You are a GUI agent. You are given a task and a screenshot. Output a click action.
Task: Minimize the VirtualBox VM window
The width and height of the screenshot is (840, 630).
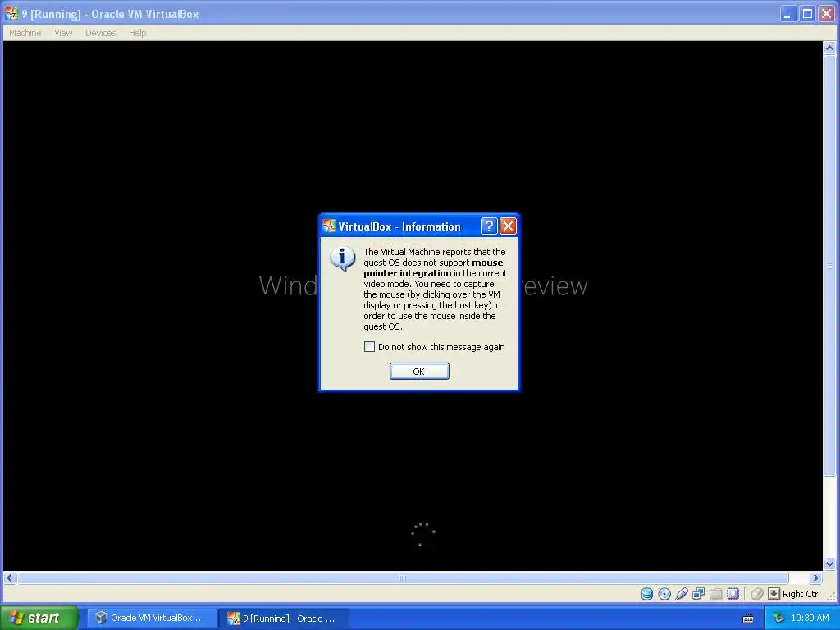coord(787,13)
